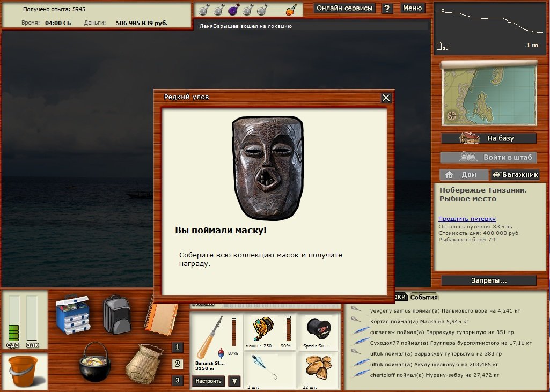
Task: Select the fishing reel slot
Action: tap(269, 332)
